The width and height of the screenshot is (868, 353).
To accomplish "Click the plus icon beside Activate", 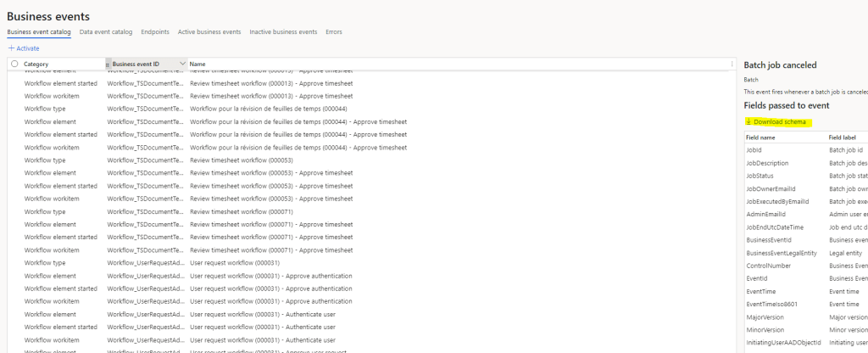I will 11,48.
